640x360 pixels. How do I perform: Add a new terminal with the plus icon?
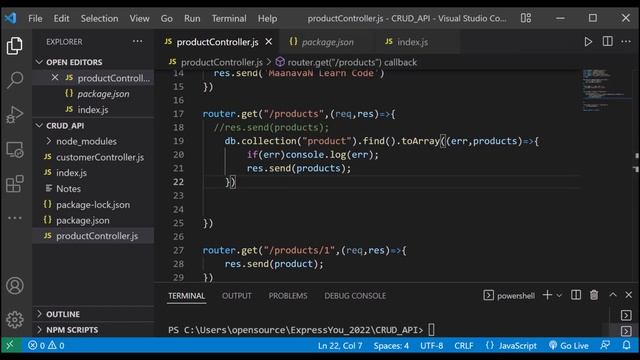pyautogui.click(x=547, y=295)
